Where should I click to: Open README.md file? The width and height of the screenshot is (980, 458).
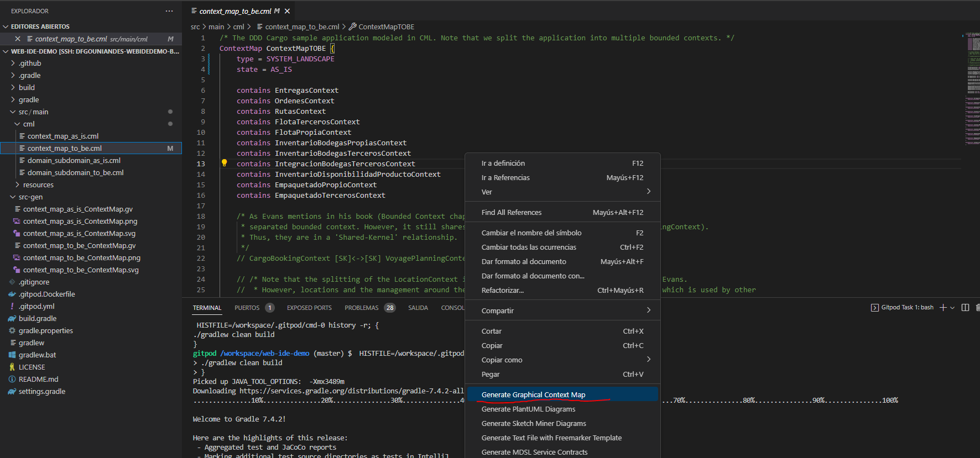(39, 379)
